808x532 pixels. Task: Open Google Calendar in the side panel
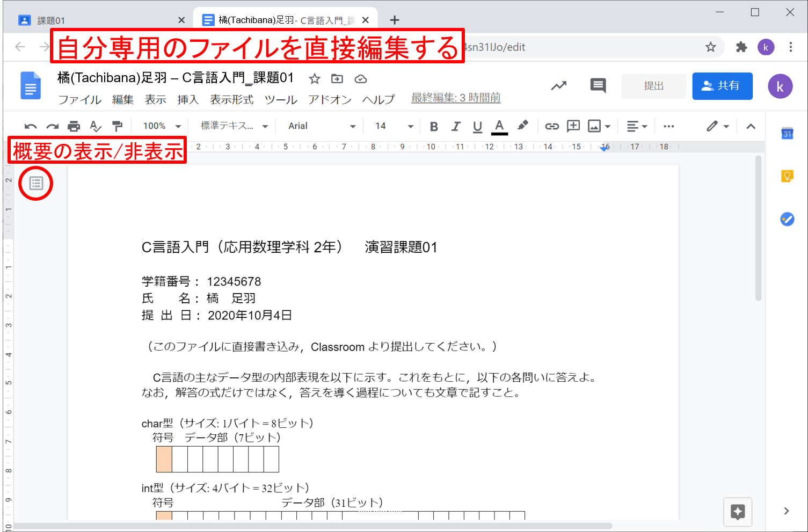coord(787,133)
